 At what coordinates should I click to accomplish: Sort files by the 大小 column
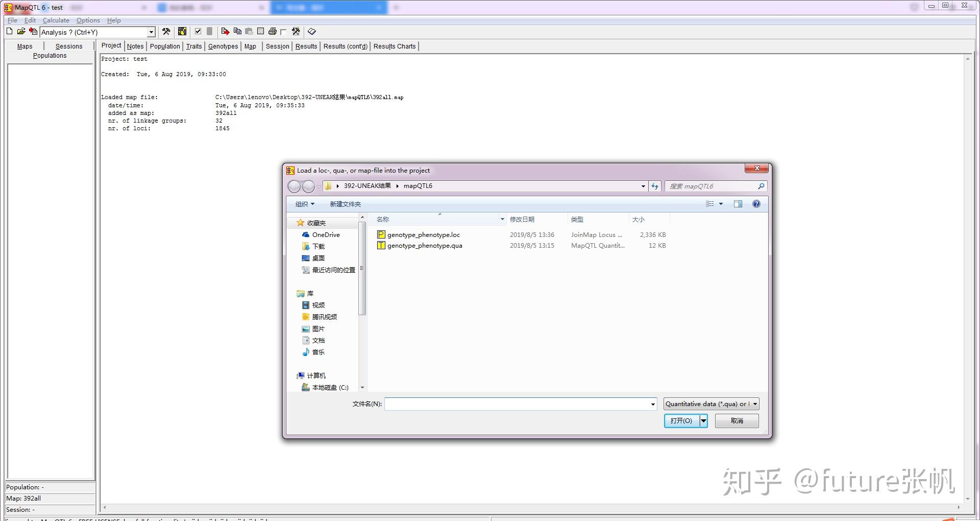tap(649, 220)
